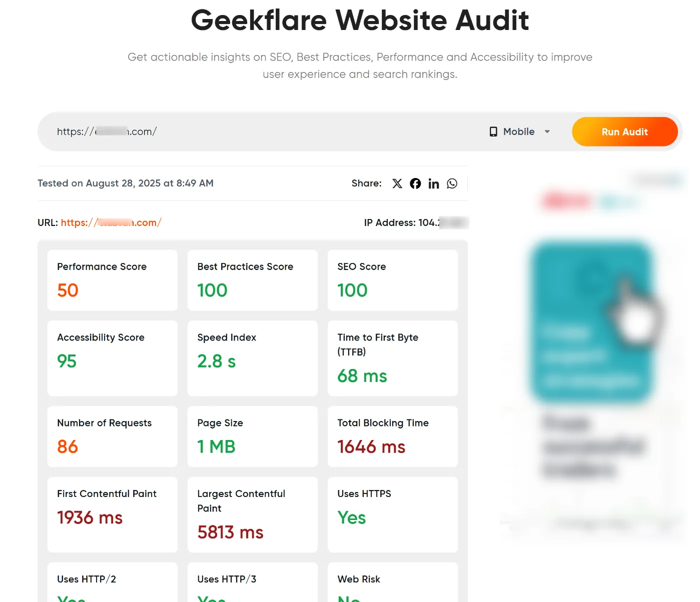Share the audit results on Facebook

[415, 183]
